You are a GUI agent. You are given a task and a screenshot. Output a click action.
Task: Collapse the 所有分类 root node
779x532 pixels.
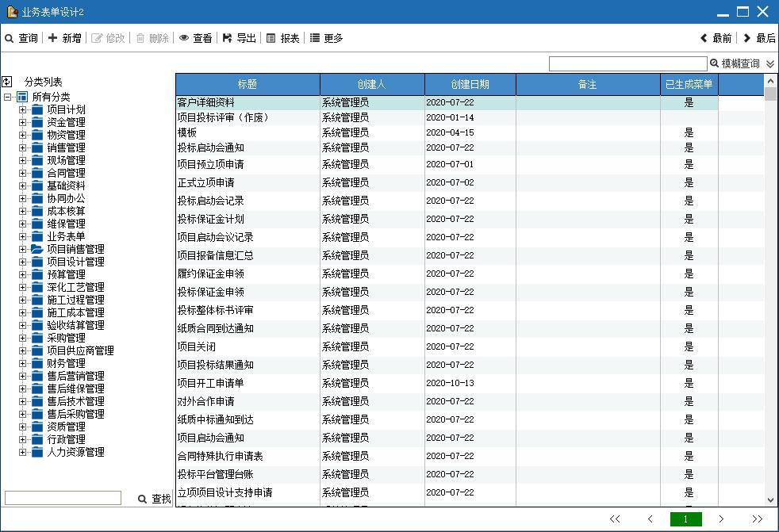pyautogui.click(x=8, y=97)
